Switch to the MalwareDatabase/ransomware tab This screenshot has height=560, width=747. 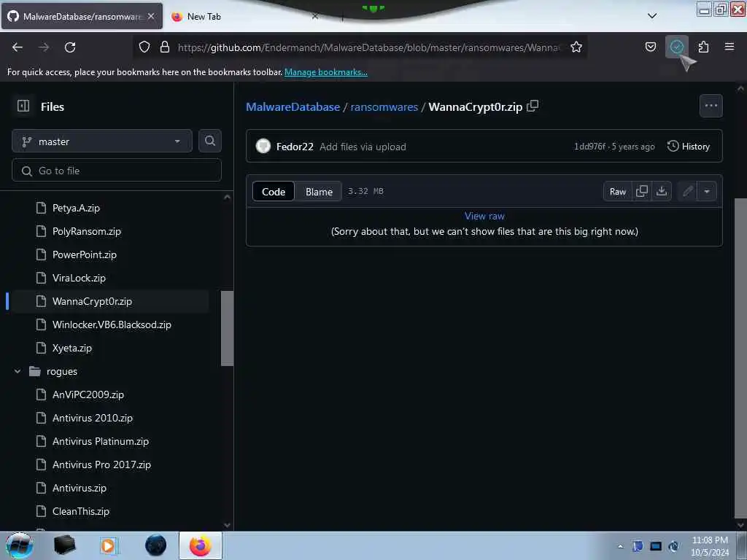[x=82, y=16]
